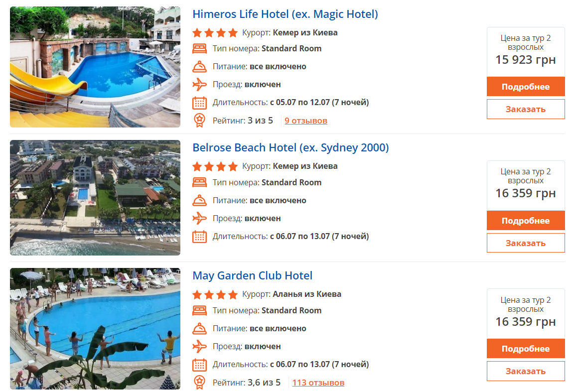The width and height of the screenshot is (575, 392).
Task: Click bed icon for May Garden Club Hotel
Action: (x=199, y=311)
